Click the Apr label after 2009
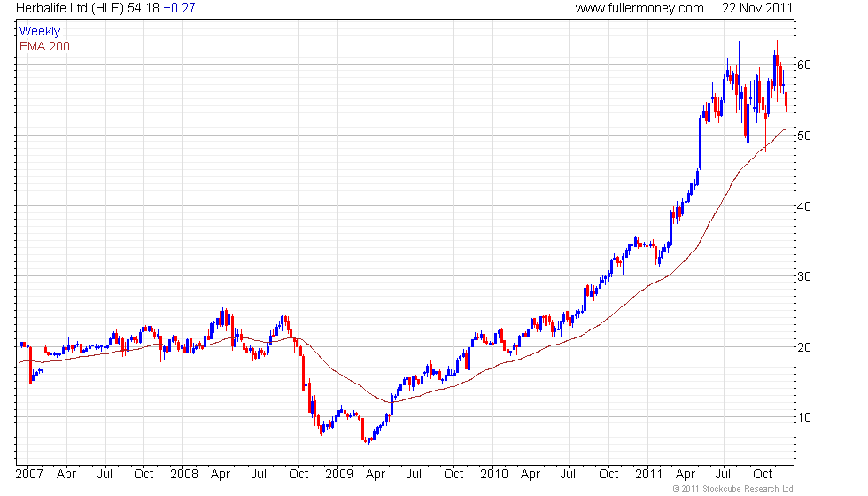 point(376,475)
